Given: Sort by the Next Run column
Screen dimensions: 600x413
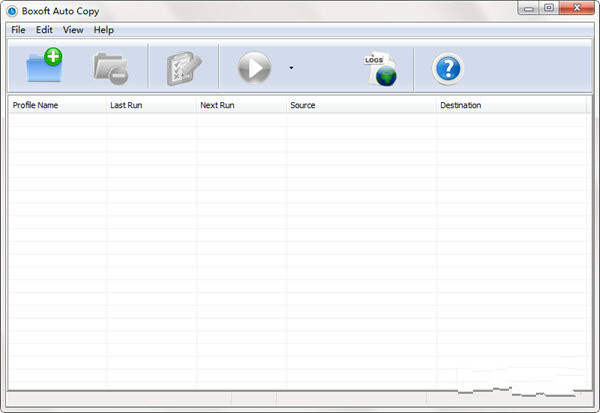Looking at the screenshot, I should point(241,105).
